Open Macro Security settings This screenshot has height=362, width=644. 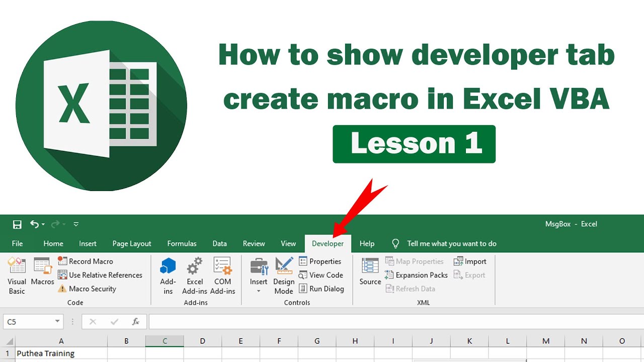87,289
